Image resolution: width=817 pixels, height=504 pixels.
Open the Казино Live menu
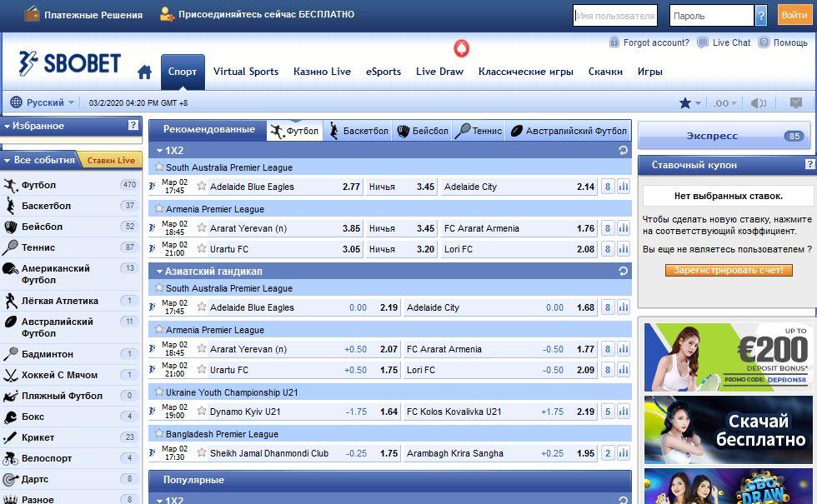[x=322, y=72]
